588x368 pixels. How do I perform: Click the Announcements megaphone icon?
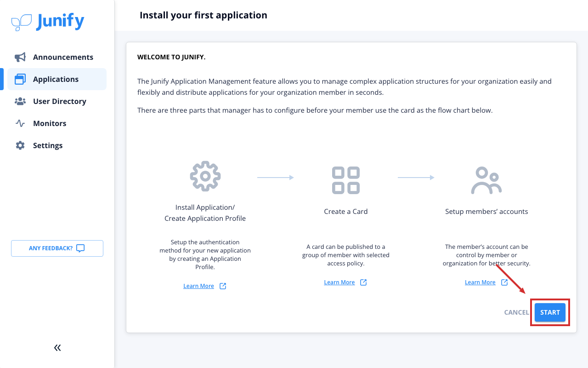(x=20, y=57)
